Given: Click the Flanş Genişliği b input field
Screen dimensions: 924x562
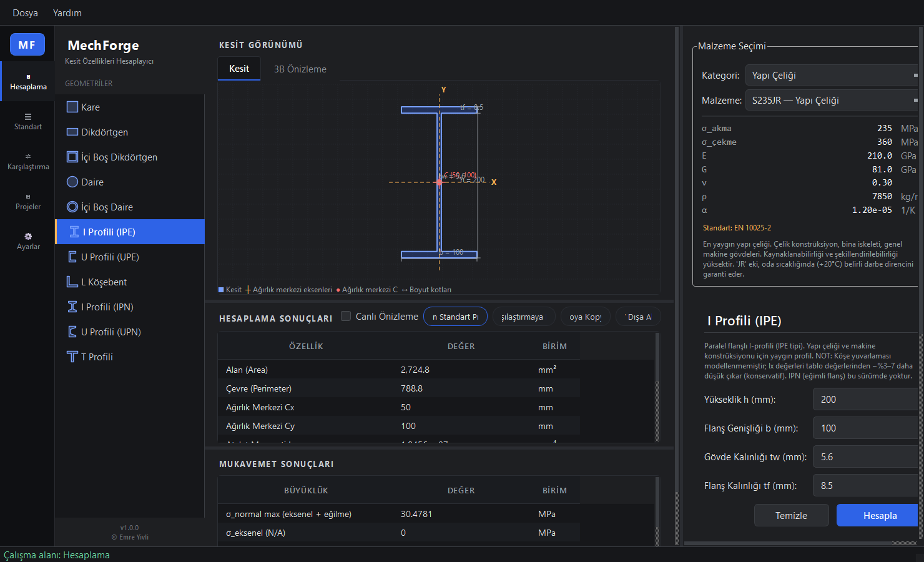Looking at the screenshot, I should (865, 428).
